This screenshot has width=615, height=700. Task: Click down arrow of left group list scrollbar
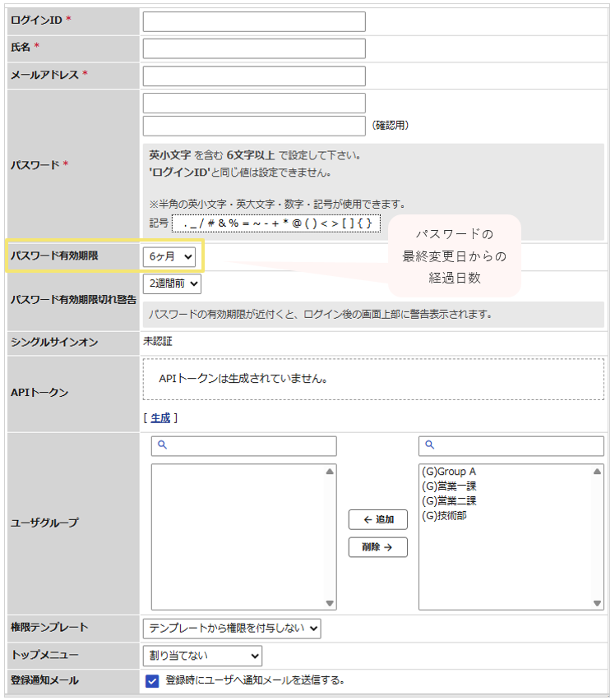[x=330, y=603]
